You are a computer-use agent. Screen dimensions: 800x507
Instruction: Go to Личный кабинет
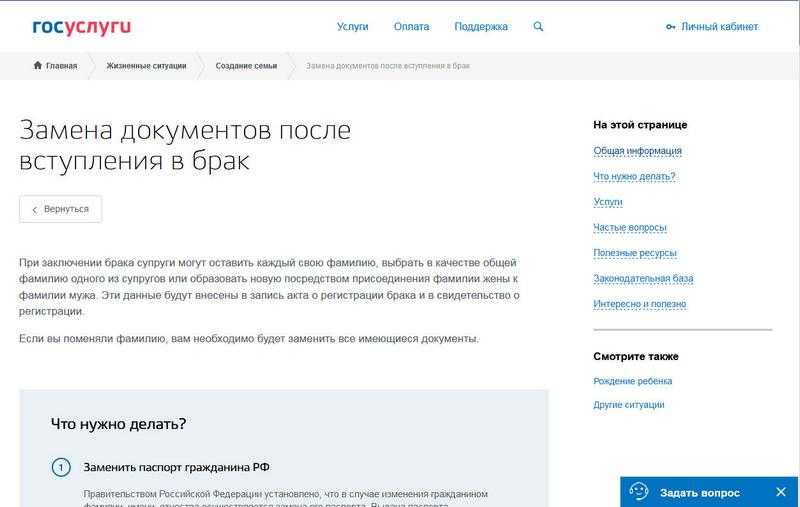click(x=719, y=27)
